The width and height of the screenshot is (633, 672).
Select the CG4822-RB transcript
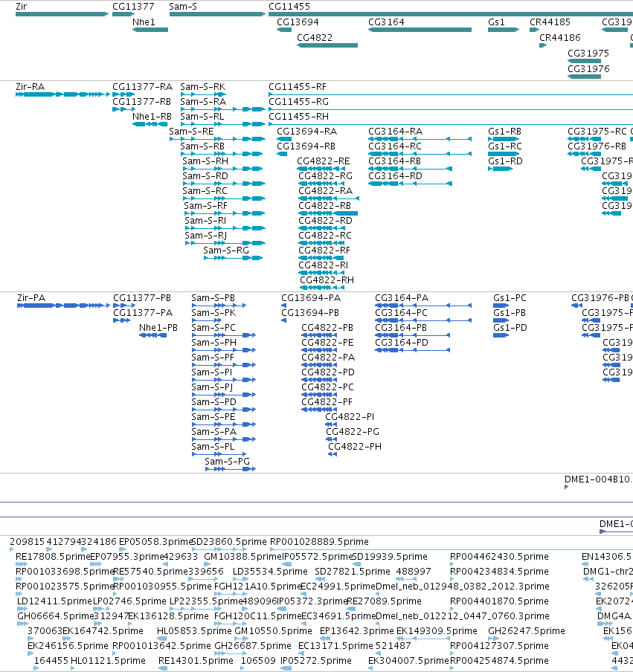pos(328,213)
